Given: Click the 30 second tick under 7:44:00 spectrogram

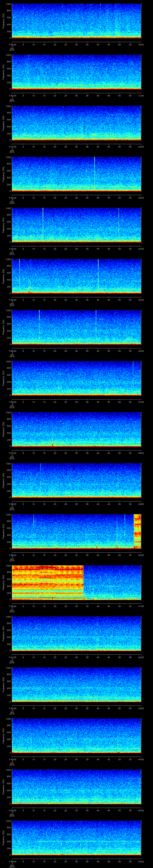Looking at the screenshot, I should [x=76, y=810].
